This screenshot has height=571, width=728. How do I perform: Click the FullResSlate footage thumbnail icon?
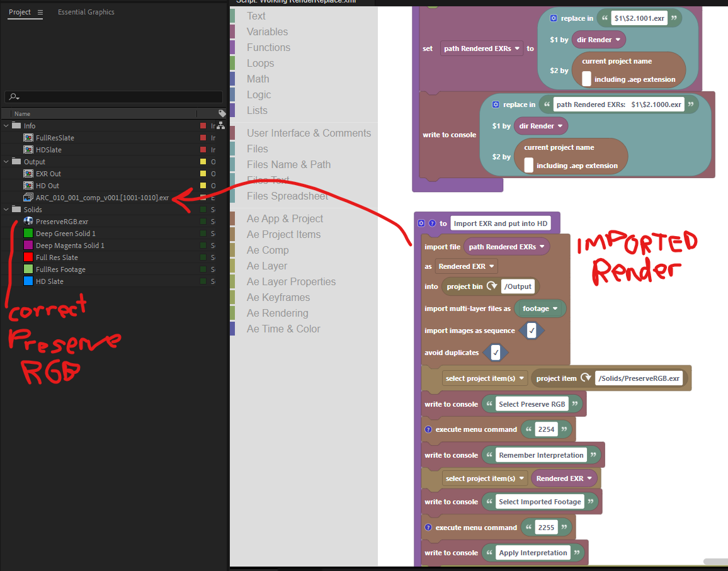coord(28,137)
